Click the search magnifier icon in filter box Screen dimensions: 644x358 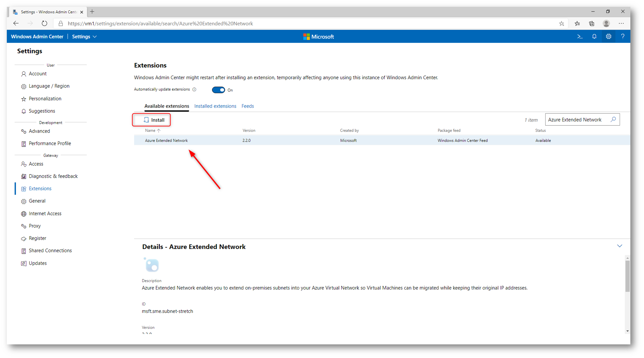pyautogui.click(x=613, y=119)
